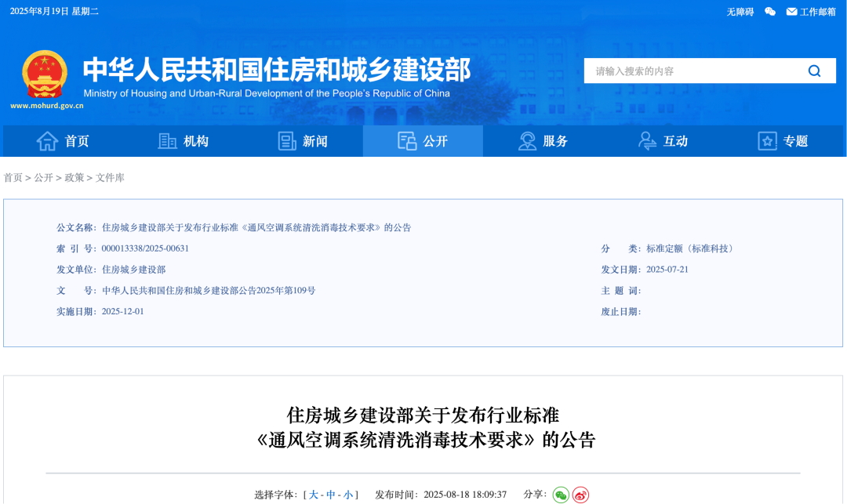Go to 文件库 in breadcrumb
847x504 pixels.
110,177
